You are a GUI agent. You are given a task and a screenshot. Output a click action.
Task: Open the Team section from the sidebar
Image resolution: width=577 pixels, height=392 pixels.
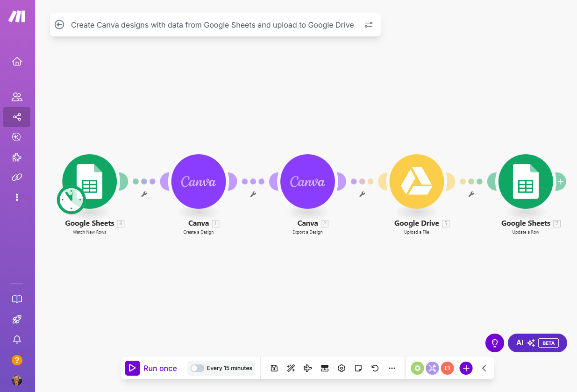click(17, 97)
